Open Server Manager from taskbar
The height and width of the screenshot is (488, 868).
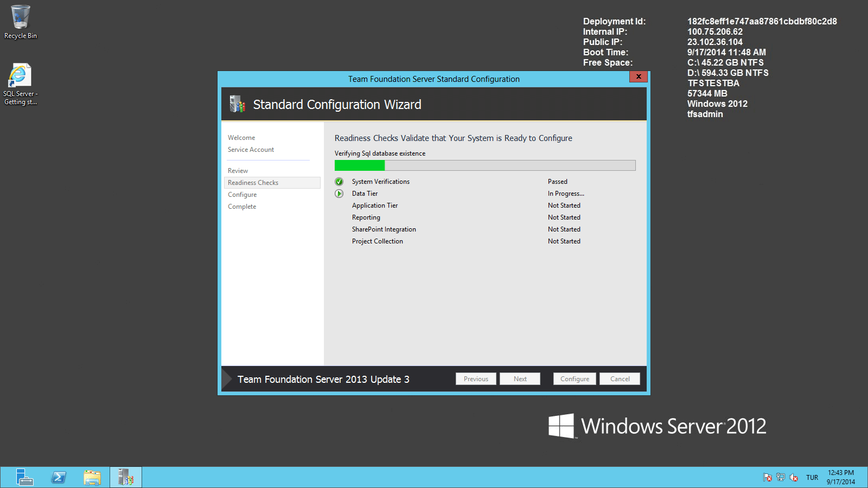pos(24,477)
